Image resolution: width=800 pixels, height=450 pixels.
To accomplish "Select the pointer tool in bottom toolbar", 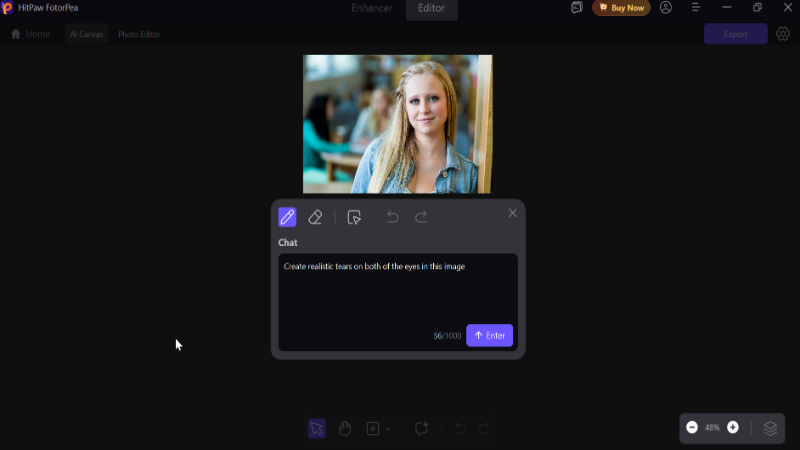I will coord(317,428).
